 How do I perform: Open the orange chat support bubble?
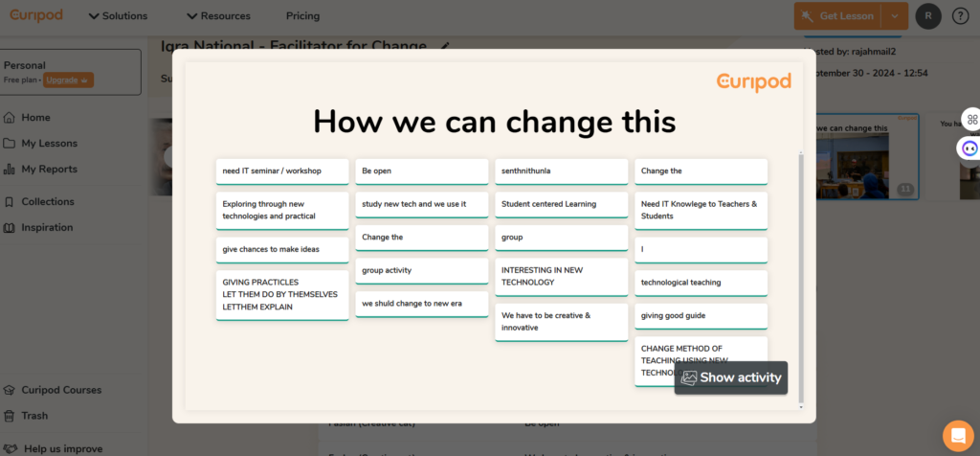click(957, 435)
